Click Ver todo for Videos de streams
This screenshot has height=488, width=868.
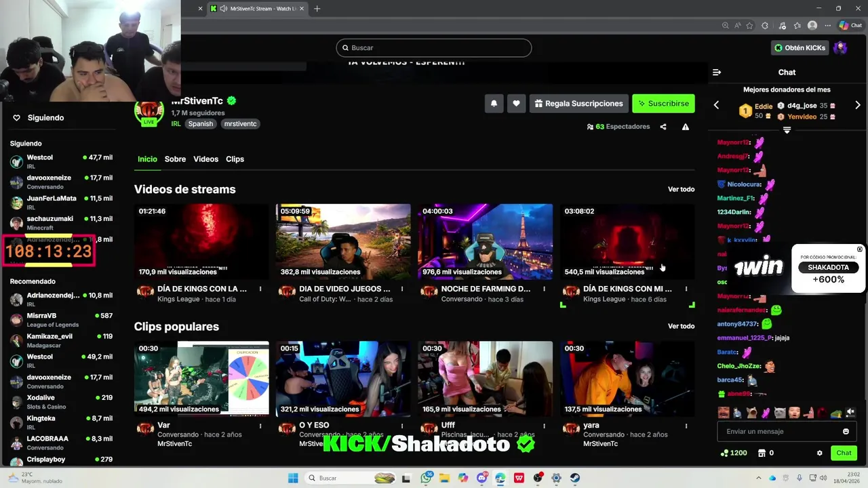click(681, 190)
